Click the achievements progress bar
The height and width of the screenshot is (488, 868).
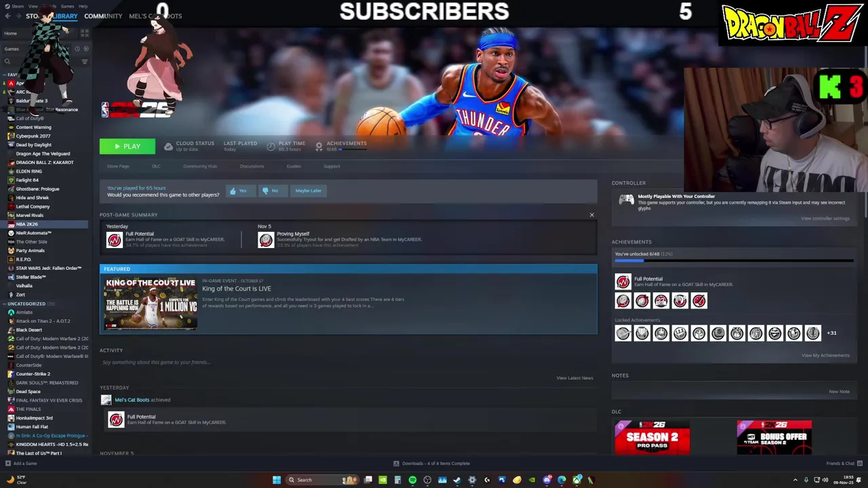(734, 260)
